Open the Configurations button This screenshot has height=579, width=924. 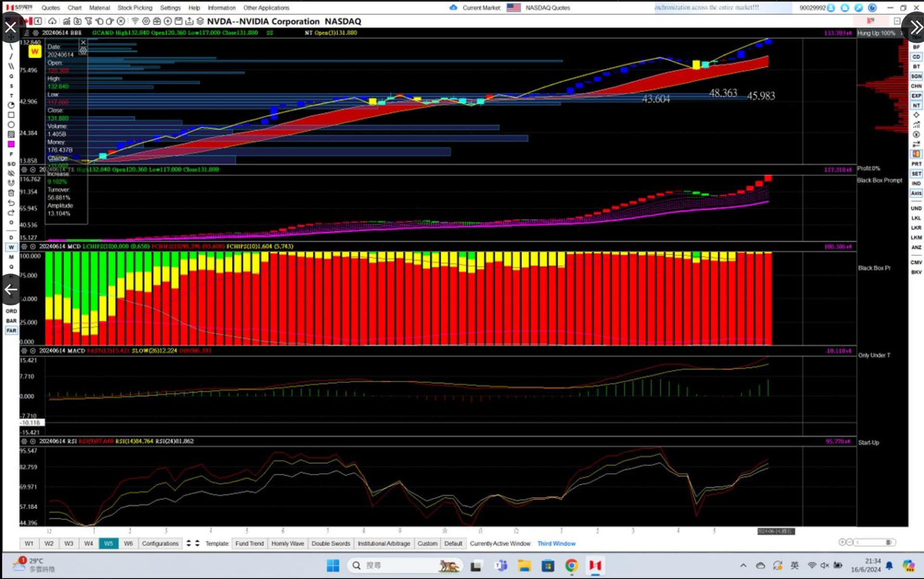click(x=160, y=543)
